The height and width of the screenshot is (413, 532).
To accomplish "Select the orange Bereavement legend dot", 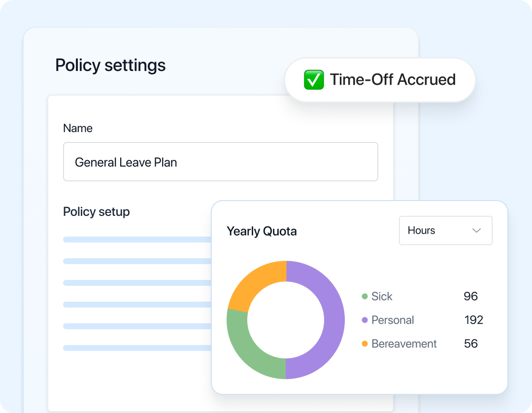I will point(365,344).
